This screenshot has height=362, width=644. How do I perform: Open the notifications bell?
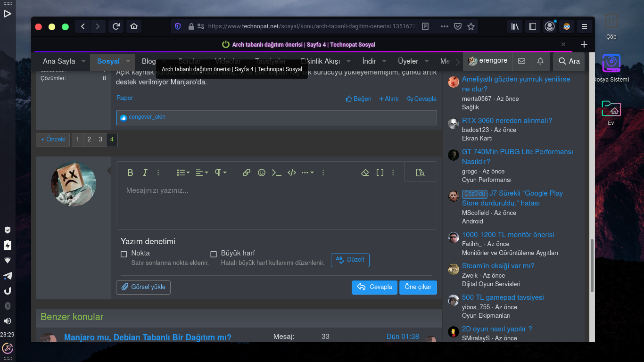click(540, 61)
